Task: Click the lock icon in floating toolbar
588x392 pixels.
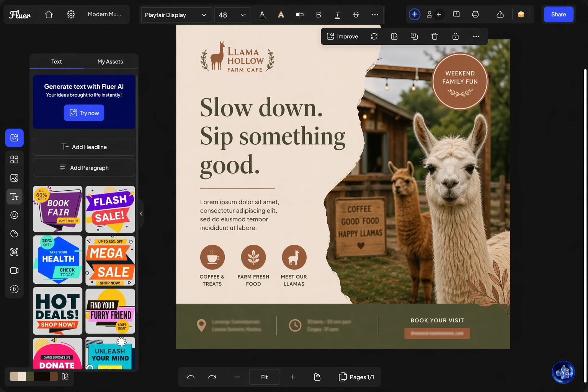Action: tap(455, 36)
